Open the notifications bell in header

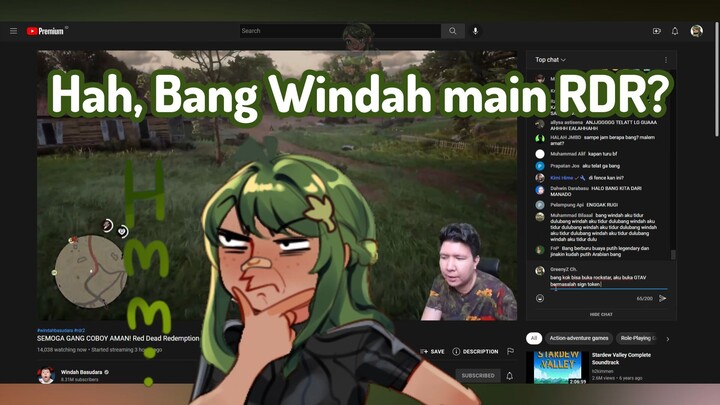click(x=675, y=31)
